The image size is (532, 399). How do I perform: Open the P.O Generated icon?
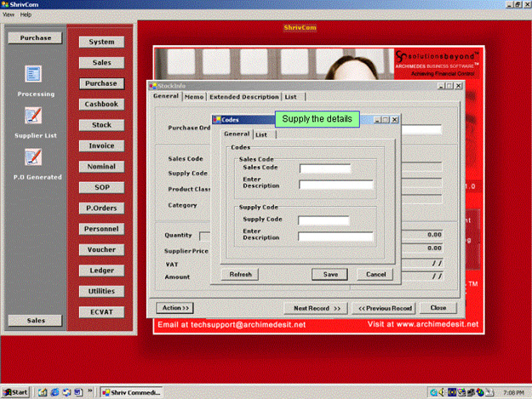[34, 157]
